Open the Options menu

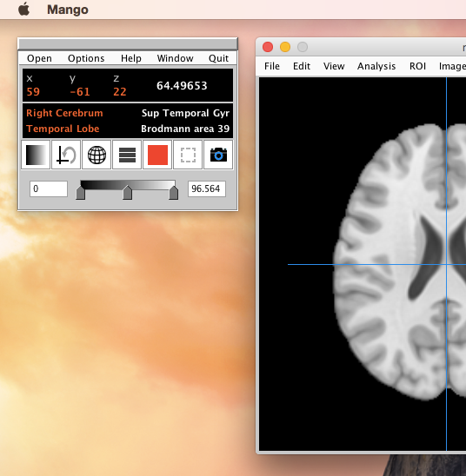click(x=86, y=58)
